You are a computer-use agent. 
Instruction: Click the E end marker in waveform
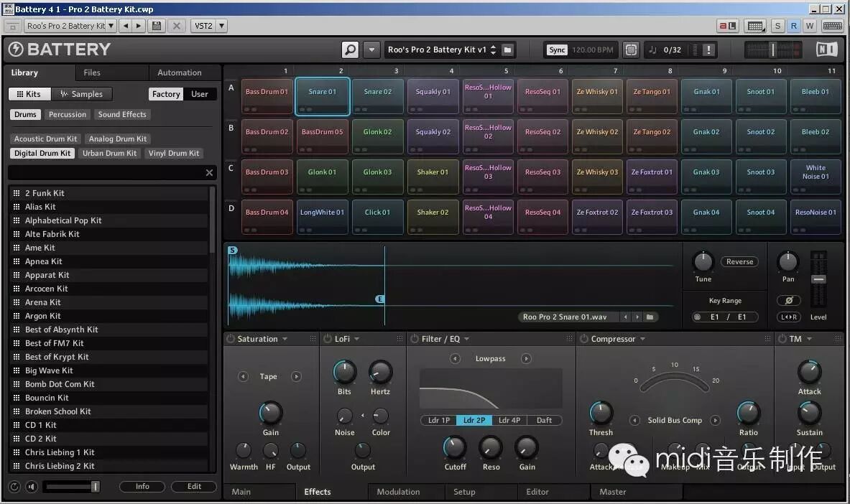380,299
